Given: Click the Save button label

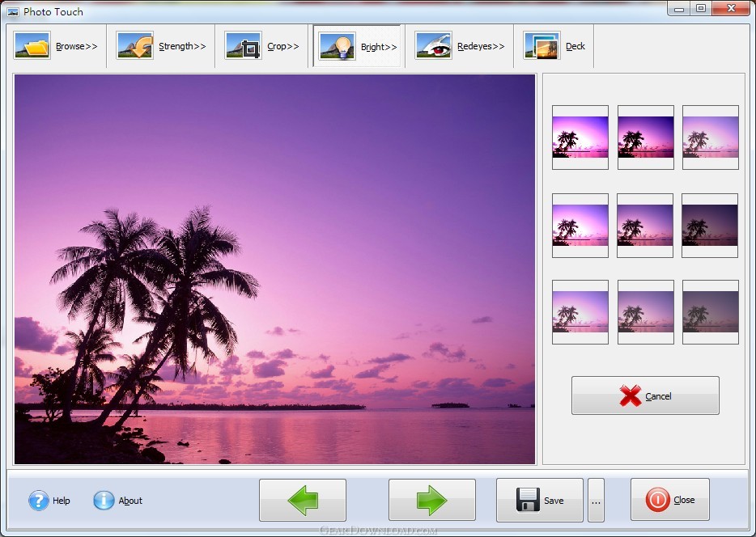Looking at the screenshot, I should (554, 501).
